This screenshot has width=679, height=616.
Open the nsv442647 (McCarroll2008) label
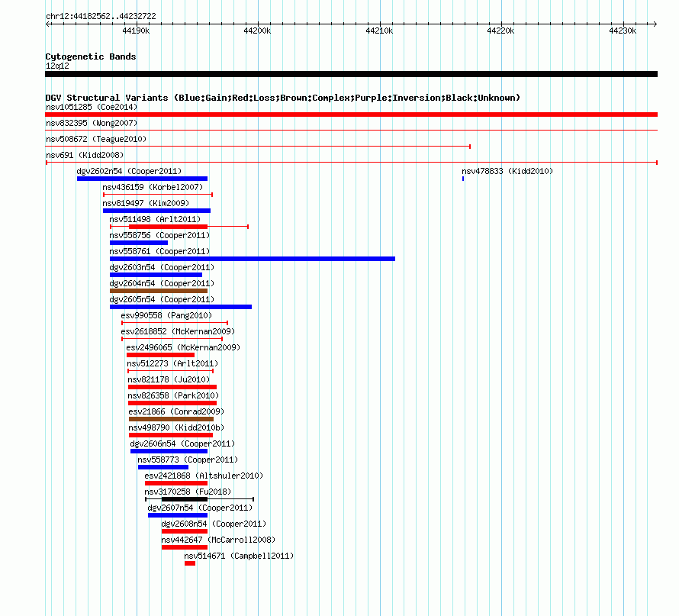tap(218, 540)
